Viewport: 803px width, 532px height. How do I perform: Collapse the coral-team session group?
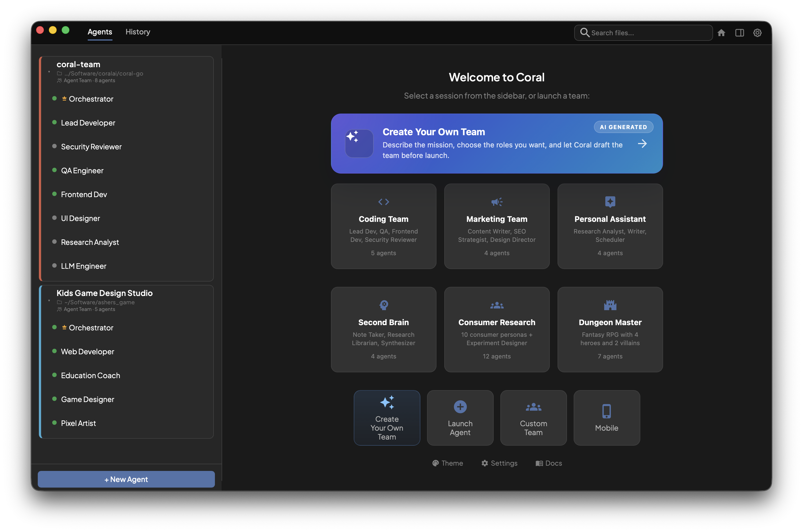click(49, 72)
